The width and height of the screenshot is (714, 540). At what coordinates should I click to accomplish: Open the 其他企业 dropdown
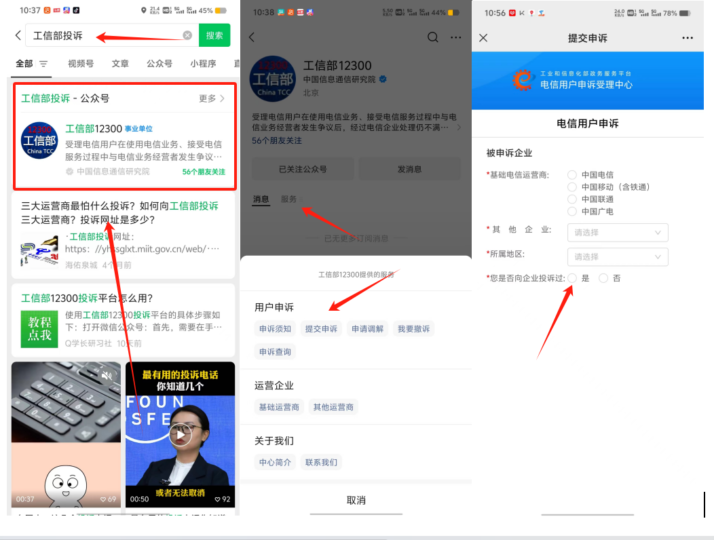618,231
